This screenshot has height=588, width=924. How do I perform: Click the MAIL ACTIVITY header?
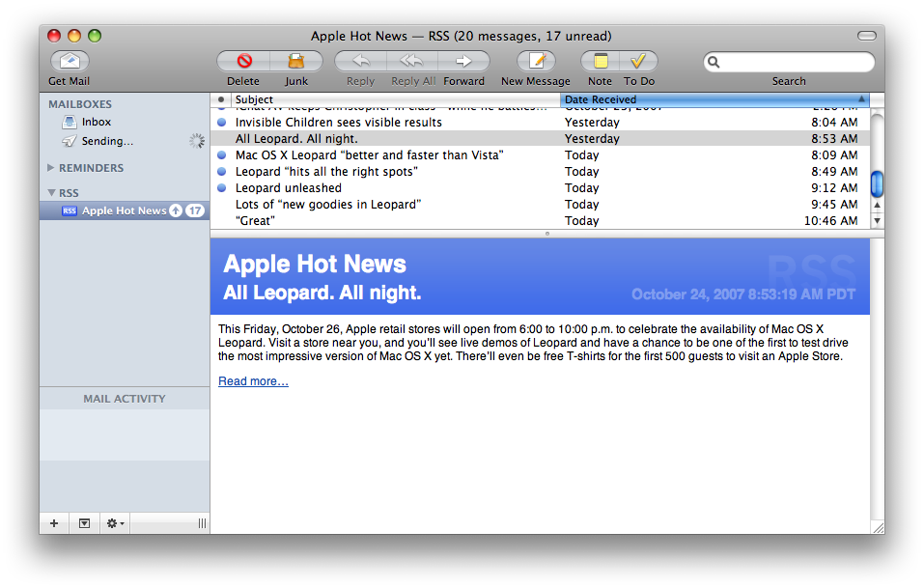[125, 399]
